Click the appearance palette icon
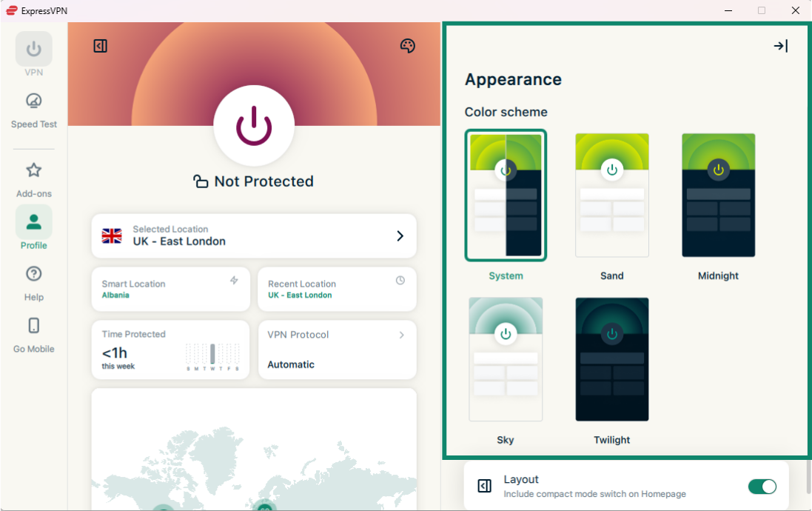 coord(407,46)
